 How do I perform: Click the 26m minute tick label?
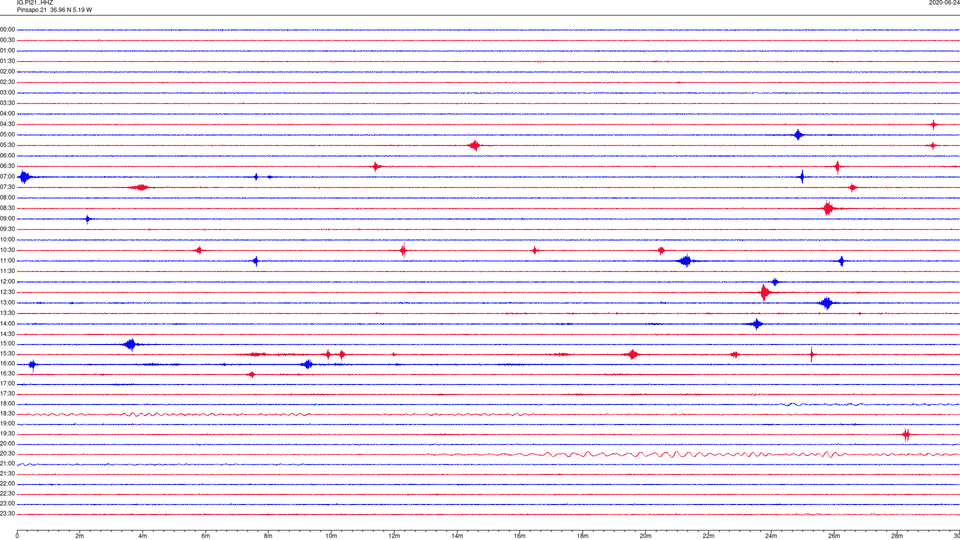pos(834,536)
